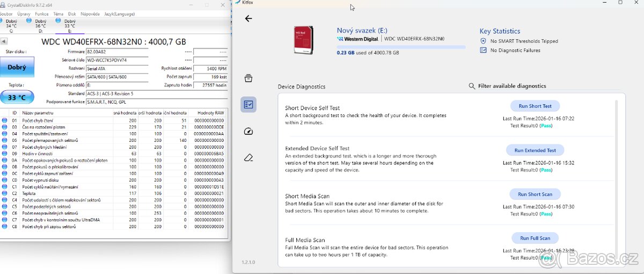
Task: Open the Soubor menu
Action: point(6,13)
